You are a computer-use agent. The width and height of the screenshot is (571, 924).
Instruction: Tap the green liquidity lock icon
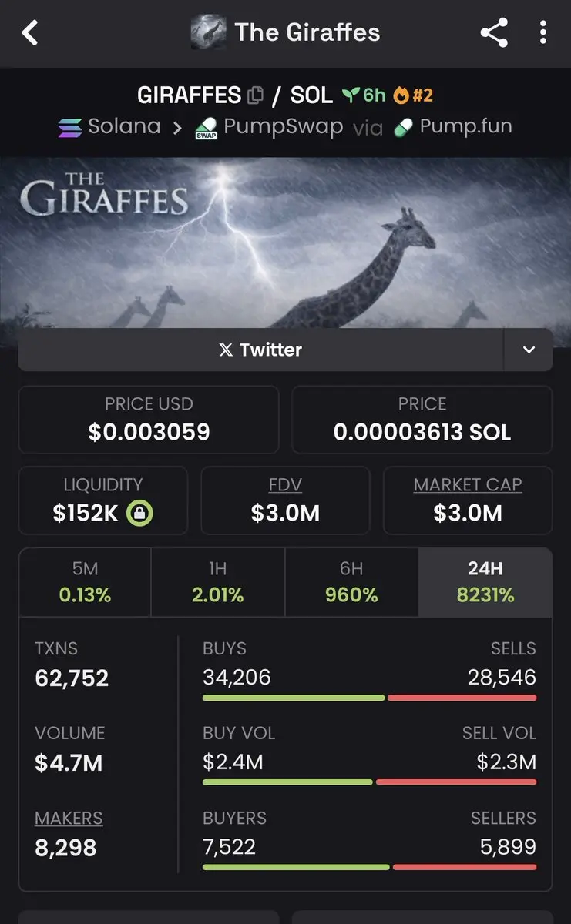click(x=139, y=514)
